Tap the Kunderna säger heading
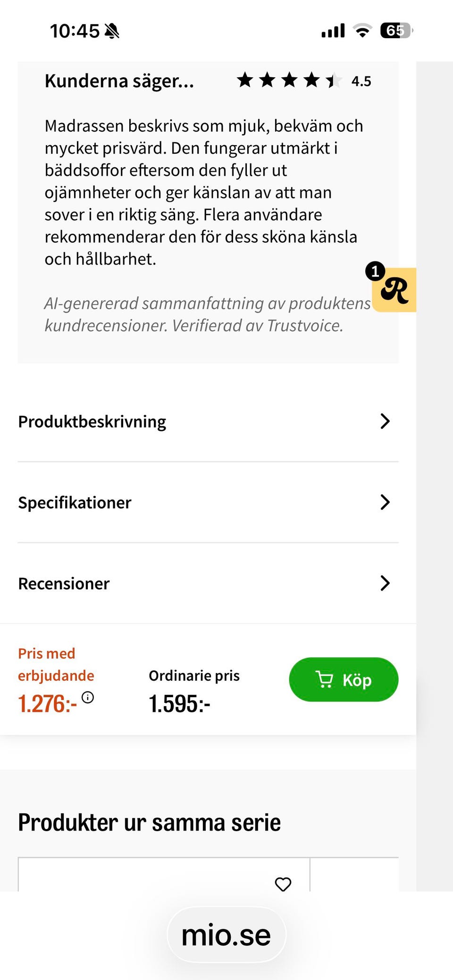Viewport: 453px width, 980px height. point(119,81)
